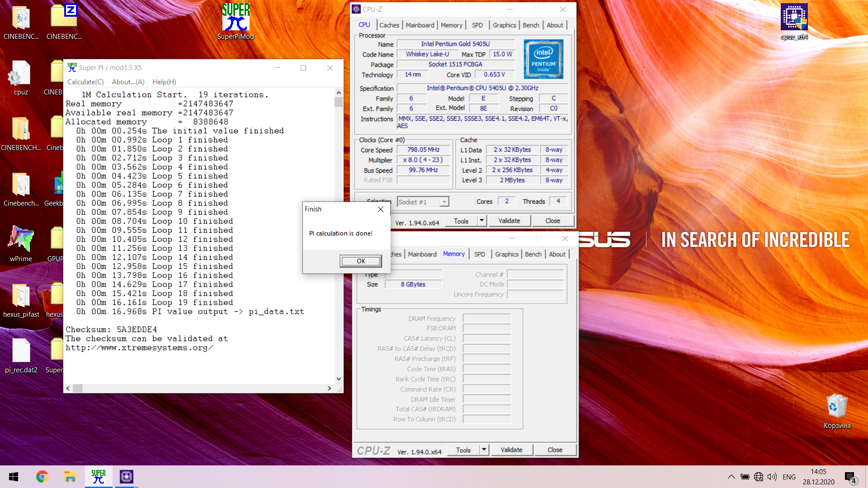Open the CINEBENCH... folder in the wPrime column
This screenshot has width=868, height=488.
coord(21,133)
